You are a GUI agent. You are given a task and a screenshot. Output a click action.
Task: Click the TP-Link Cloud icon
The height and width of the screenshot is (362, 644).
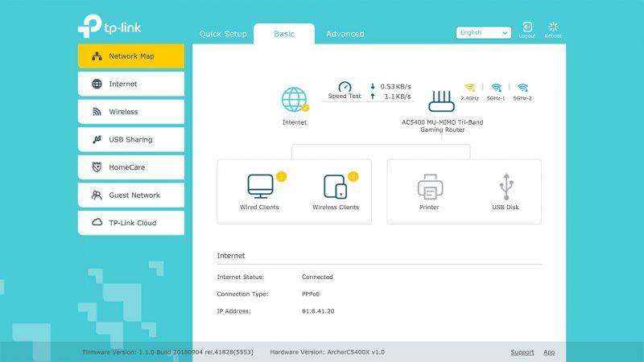pos(97,222)
